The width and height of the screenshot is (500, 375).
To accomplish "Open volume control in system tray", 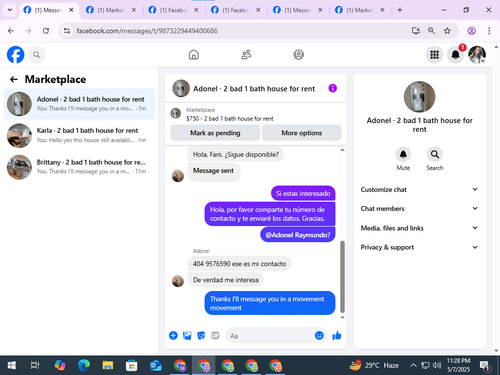I will tap(437, 366).
